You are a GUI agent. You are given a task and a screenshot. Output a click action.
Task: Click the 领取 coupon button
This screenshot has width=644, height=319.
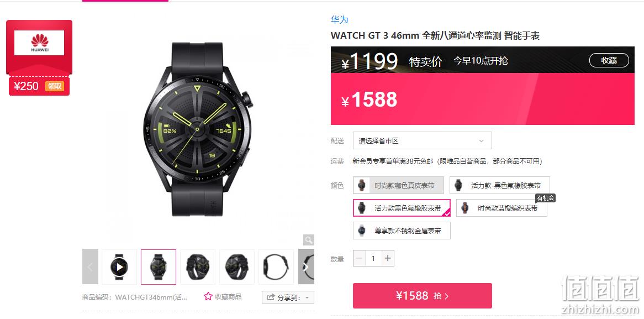(55, 86)
